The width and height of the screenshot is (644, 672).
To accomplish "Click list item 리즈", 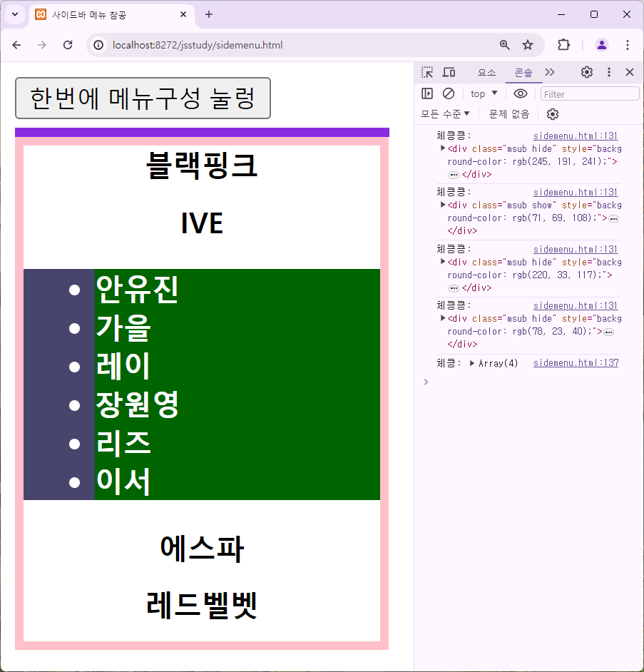I will (123, 443).
